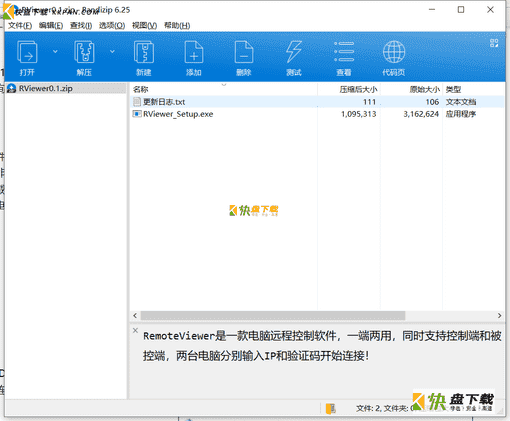This screenshot has height=421, width=510.
Task: Sort by the 压缩后大小 column header
Action: pos(349,89)
